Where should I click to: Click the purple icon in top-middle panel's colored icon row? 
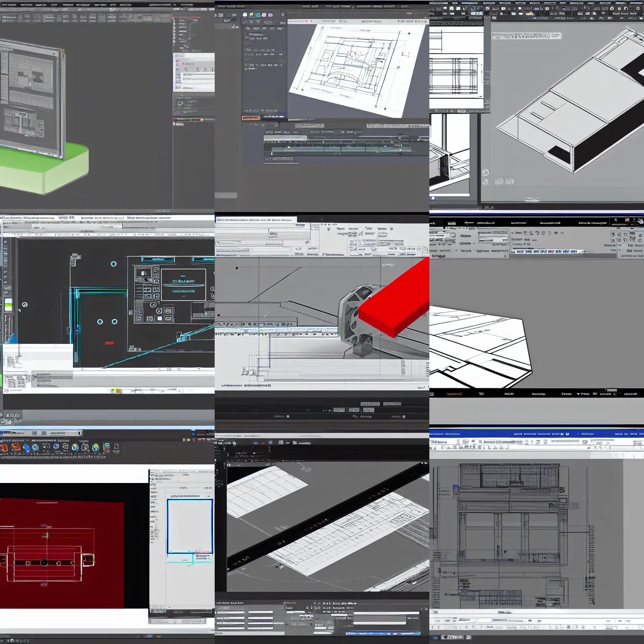(x=270, y=15)
